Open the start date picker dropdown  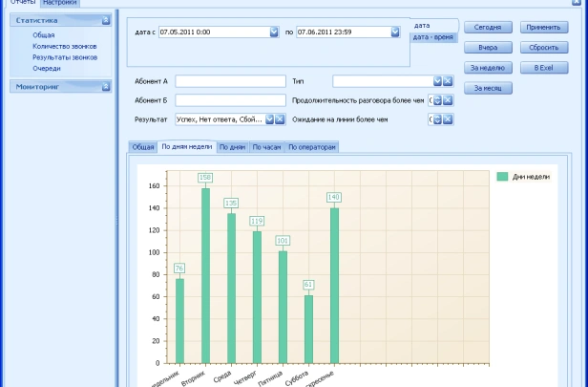click(274, 32)
